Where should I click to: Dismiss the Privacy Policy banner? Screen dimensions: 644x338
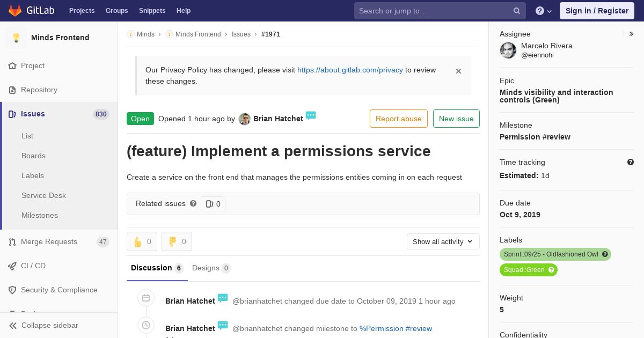(x=458, y=71)
